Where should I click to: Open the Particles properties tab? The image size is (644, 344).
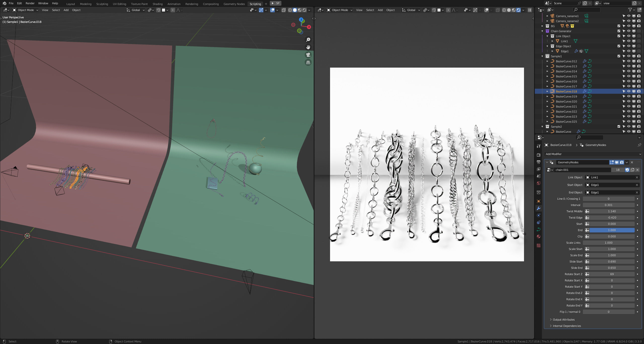539,215
